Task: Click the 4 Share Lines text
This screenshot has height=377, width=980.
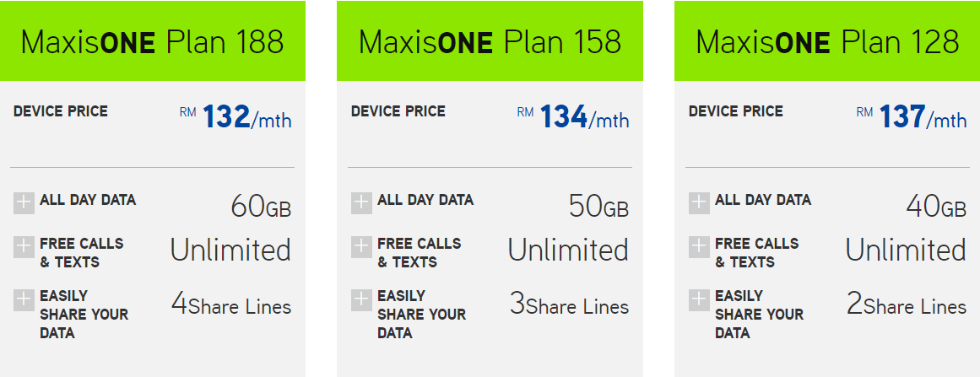Action: click(231, 304)
